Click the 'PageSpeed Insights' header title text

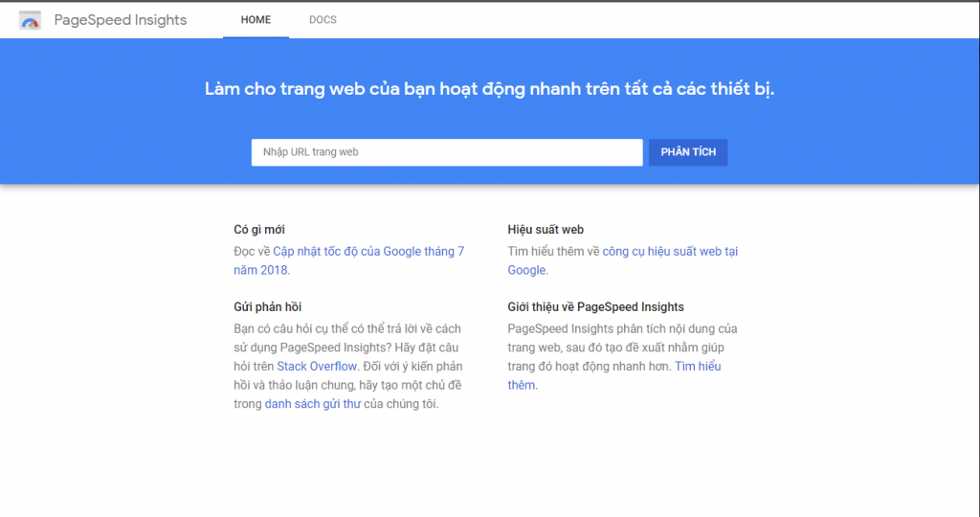121,20
